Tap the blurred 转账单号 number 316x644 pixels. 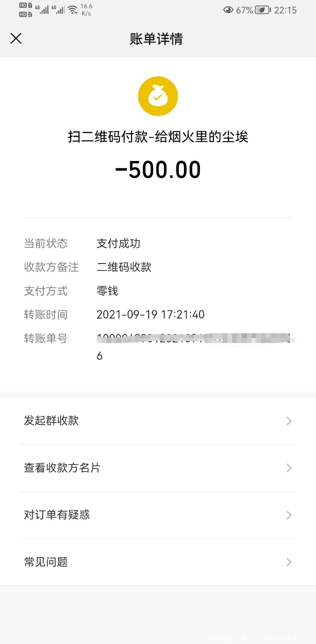[x=196, y=339]
